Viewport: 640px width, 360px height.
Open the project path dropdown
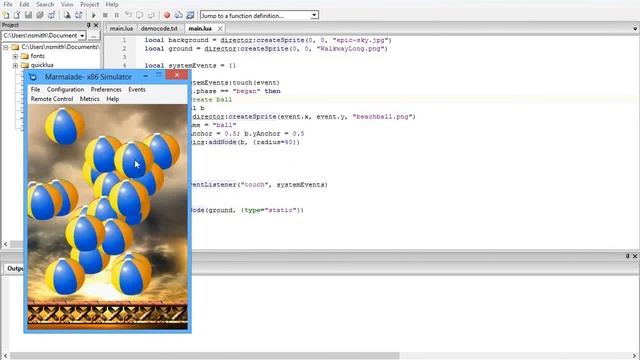click(x=82, y=36)
